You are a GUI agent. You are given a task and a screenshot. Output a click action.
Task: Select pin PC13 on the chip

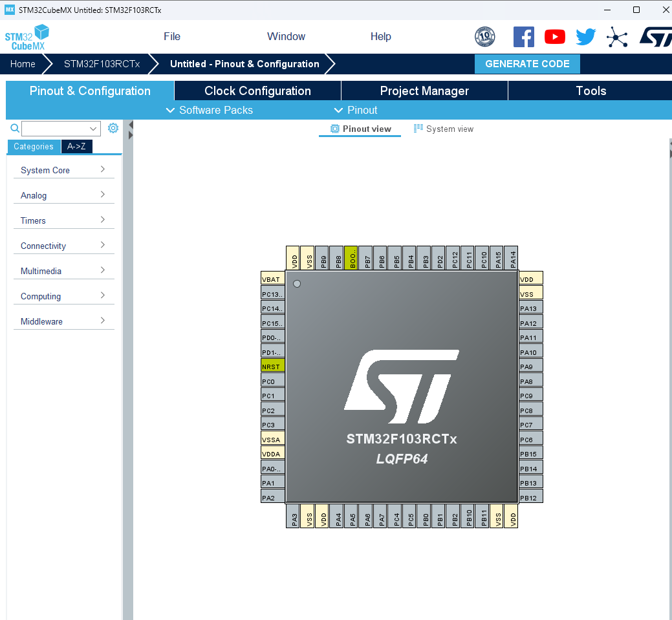point(272,293)
